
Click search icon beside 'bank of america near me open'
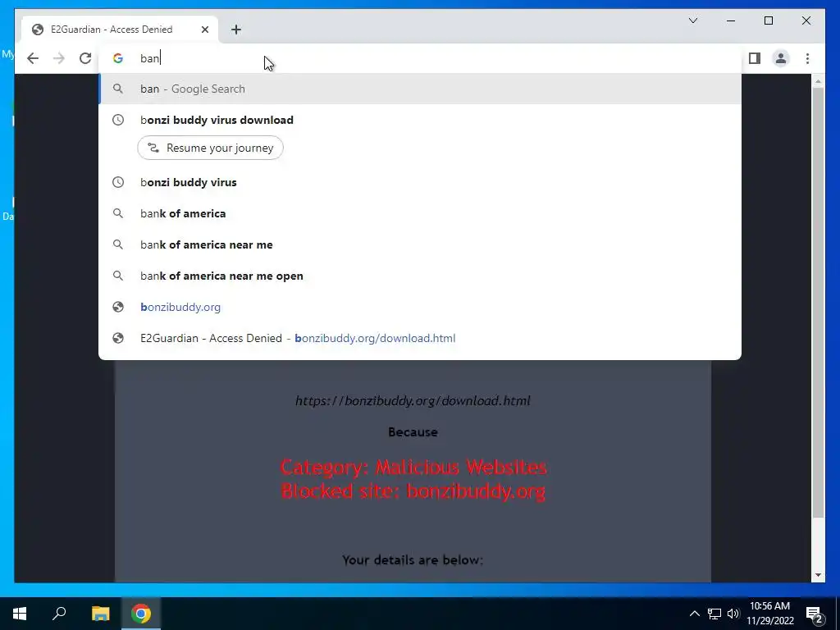[118, 276]
